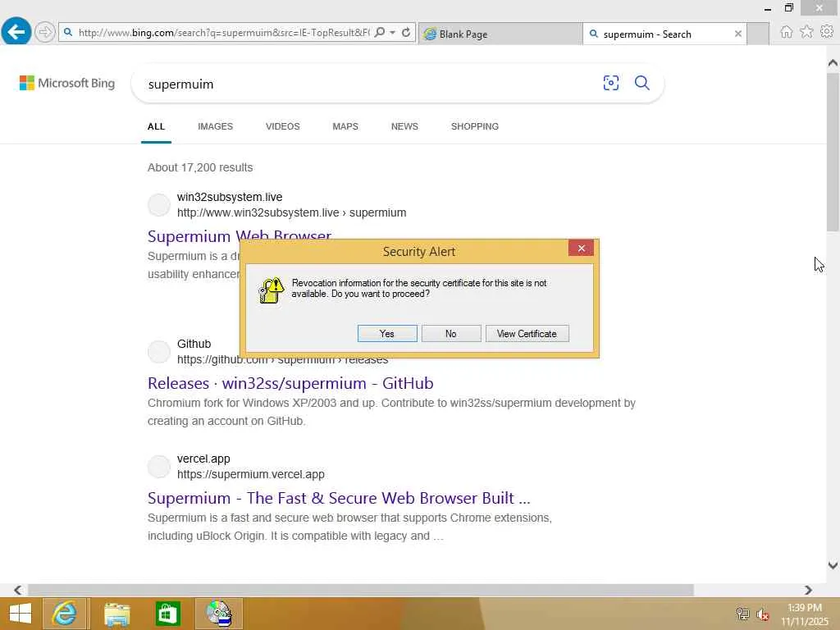This screenshot has height=630, width=840.
Task: Open the address bar dropdown arrow
Action: click(x=393, y=33)
